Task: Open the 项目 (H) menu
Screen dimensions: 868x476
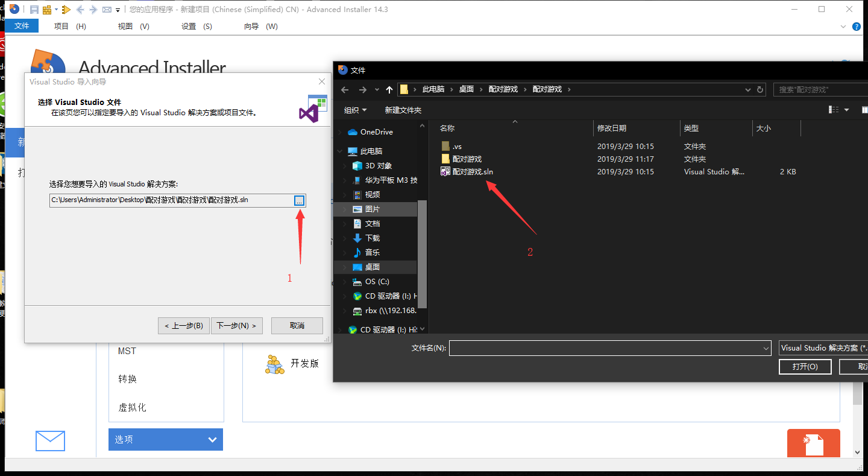Action: pyautogui.click(x=70, y=26)
